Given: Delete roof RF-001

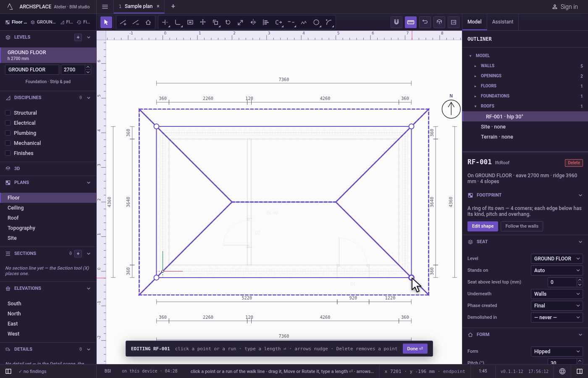Looking at the screenshot, I should tap(574, 163).
